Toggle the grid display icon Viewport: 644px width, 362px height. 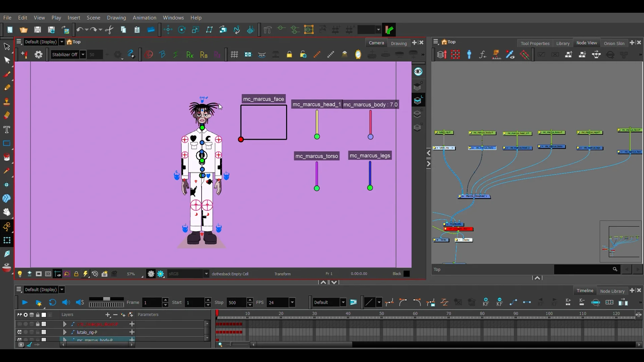234,55
